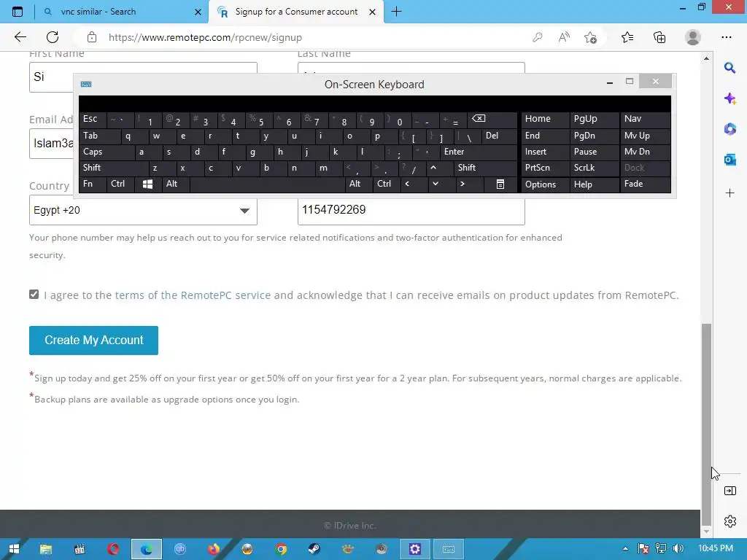Click the Mv Up key on keyboard
Screen dimensions: 747x560
645,136
